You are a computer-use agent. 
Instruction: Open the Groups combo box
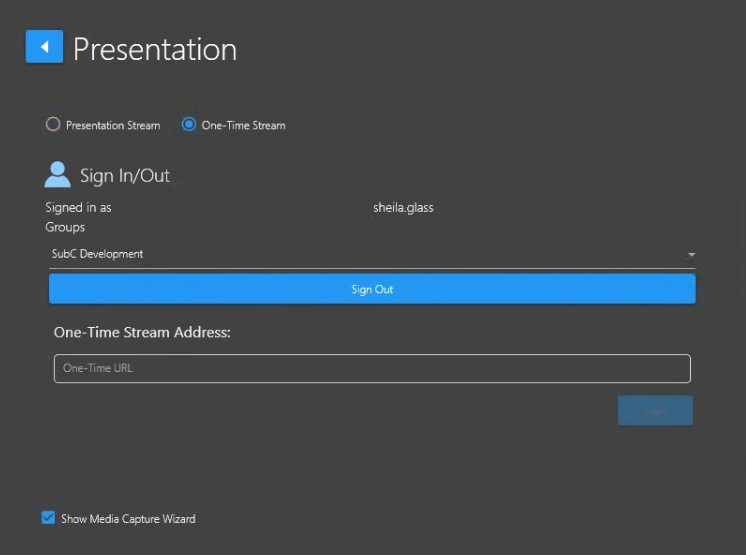(x=370, y=255)
